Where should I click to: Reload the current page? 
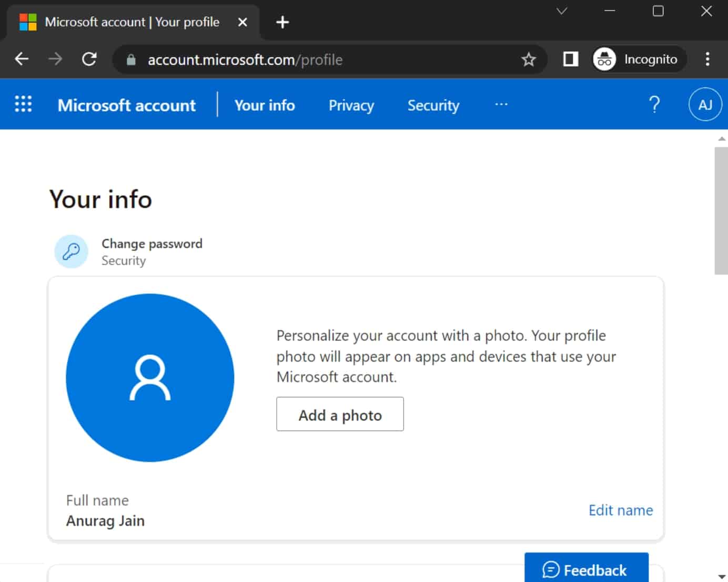(89, 59)
